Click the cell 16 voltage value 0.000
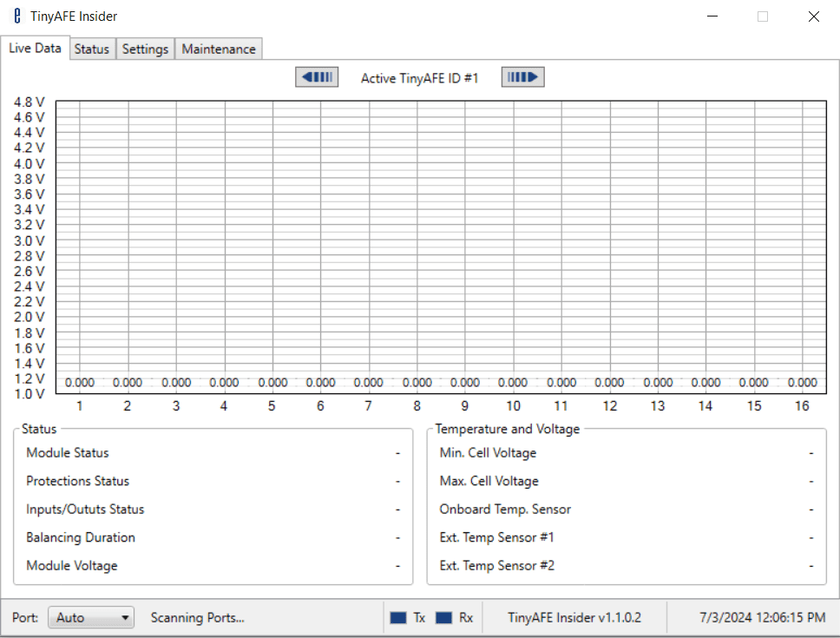 point(803,383)
